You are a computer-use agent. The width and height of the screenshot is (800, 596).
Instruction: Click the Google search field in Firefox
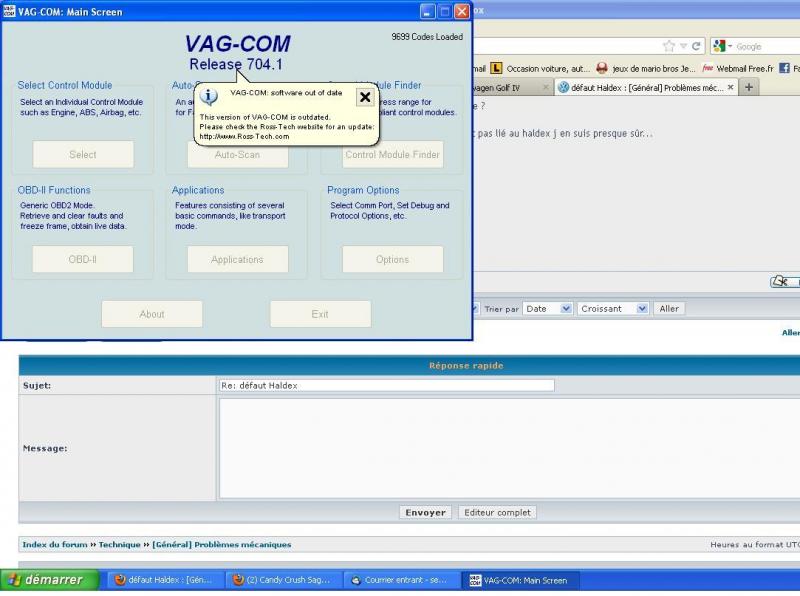click(x=767, y=46)
